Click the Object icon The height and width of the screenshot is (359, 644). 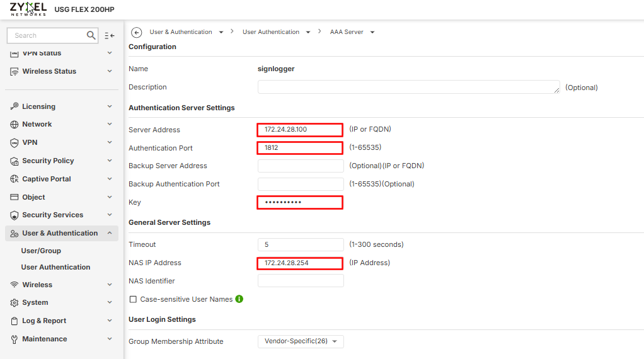[x=14, y=197]
